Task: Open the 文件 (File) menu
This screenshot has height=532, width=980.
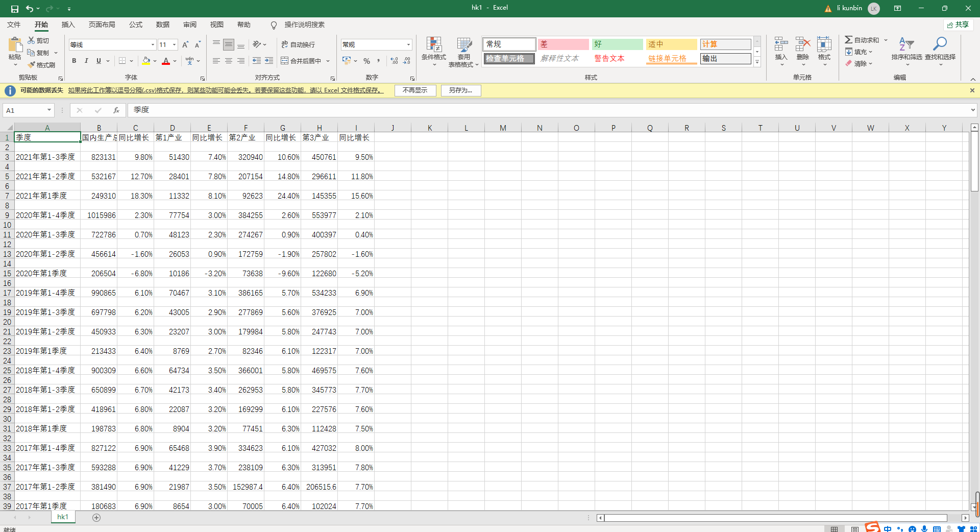Action: (x=14, y=25)
